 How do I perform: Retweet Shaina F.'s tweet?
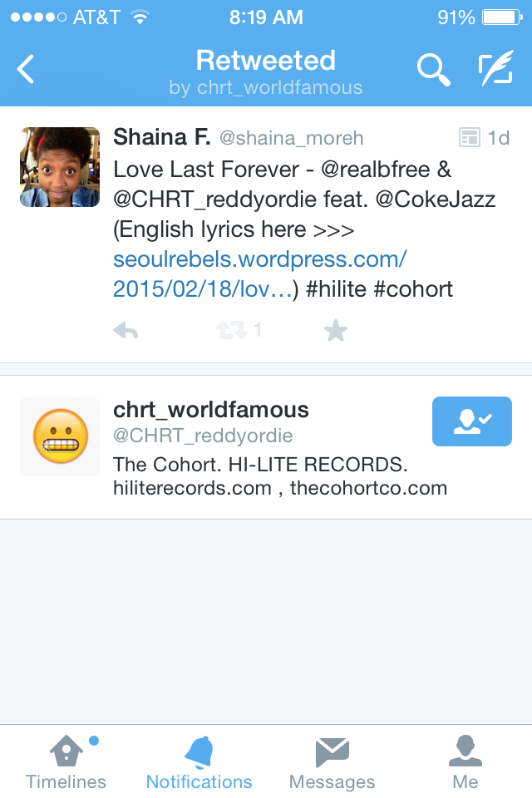(x=232, y=330)
